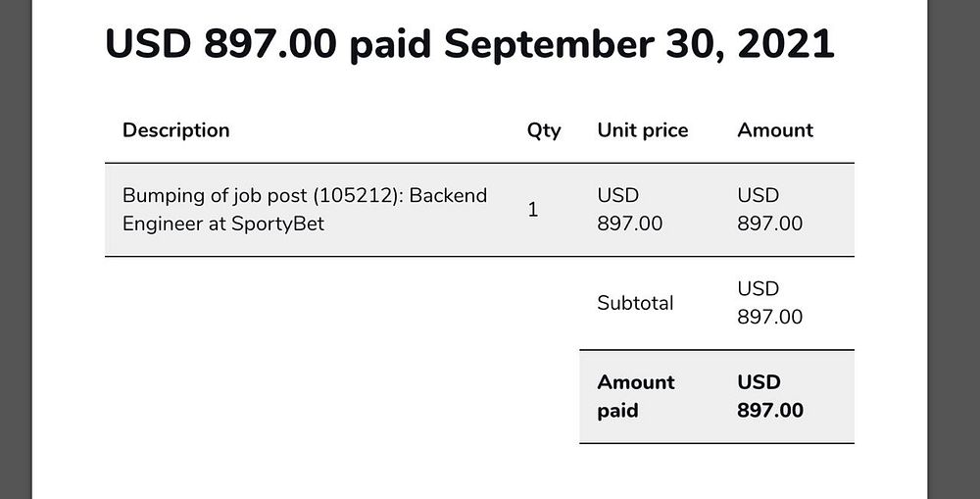
Task: Click the Unit price column header
Action: pyautogui.click(x=642, y=129)
